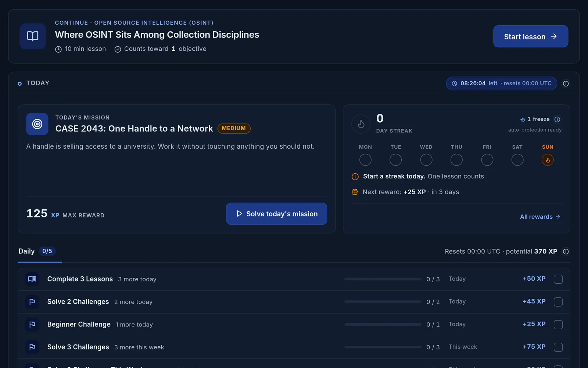This screenshot has height=368, width=588.
Task: Click the Monday streak circle
Action: click(365, 160)
